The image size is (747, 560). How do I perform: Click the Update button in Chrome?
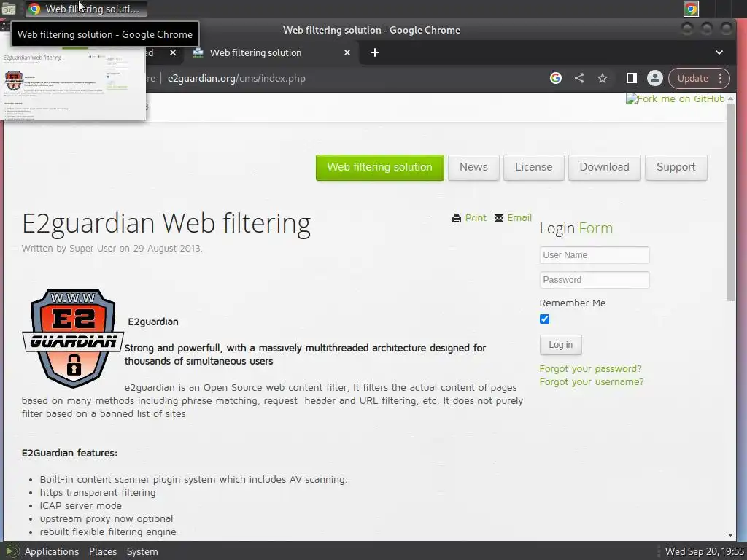tap(692, 78)
